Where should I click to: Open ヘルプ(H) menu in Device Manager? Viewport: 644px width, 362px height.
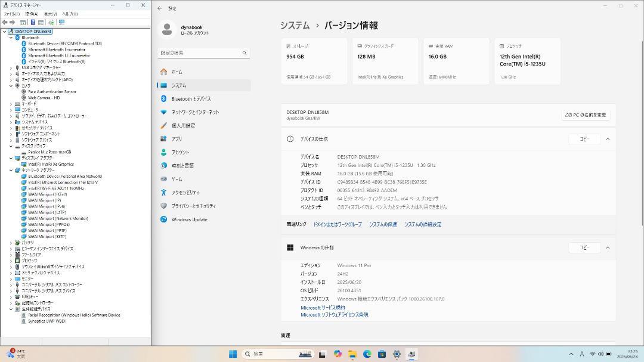[x=70, y=14]
